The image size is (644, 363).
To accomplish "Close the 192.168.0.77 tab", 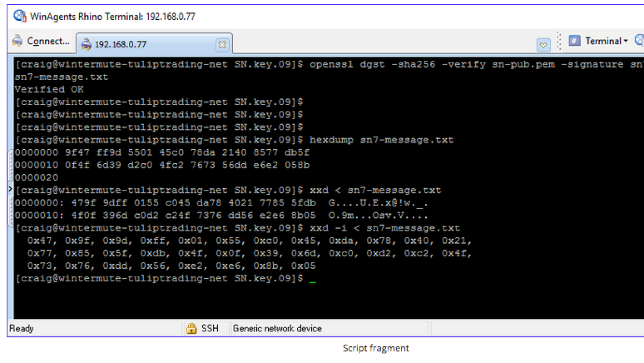I will 222,45.
